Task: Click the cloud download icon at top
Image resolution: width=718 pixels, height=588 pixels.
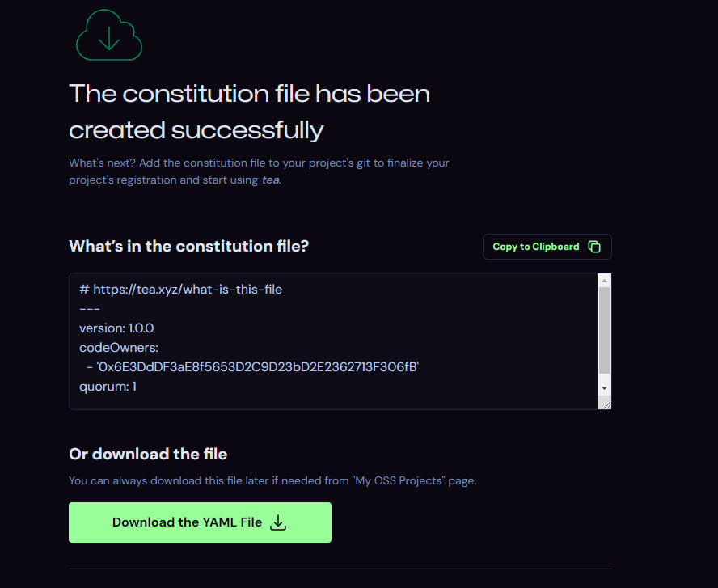Action: (x=108, y=37)
